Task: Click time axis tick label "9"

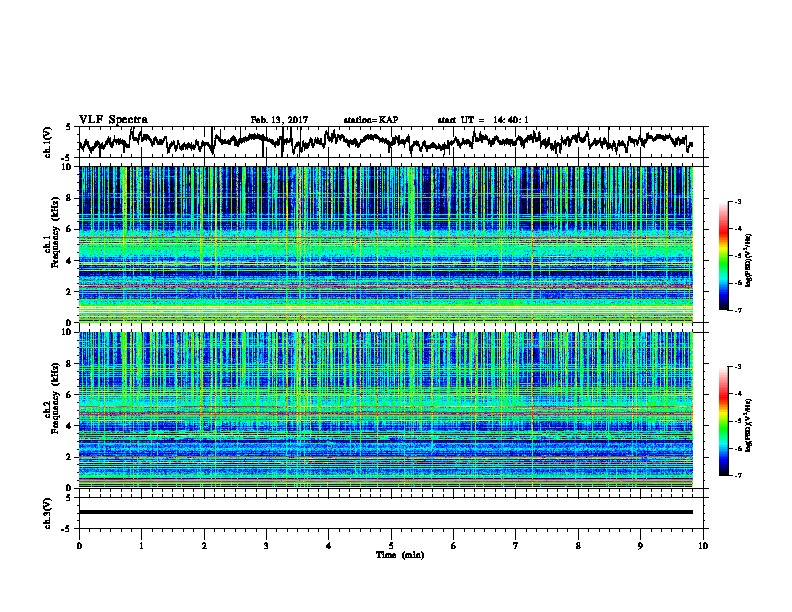Action: [640, 546]
